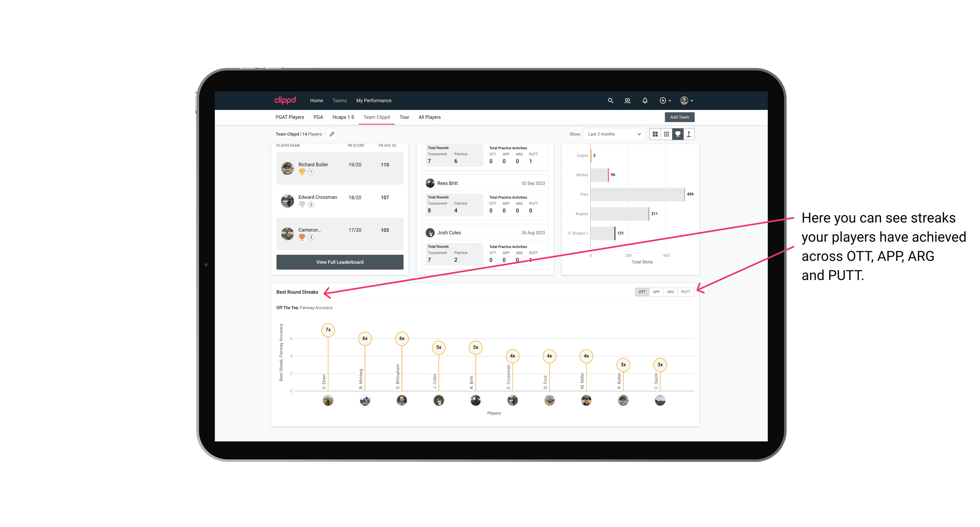Click the My Performance menu item
980x527 pixels.
tap(374, 101)
